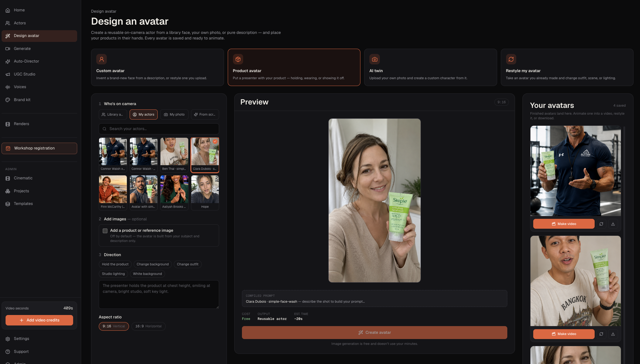Click the Create avatar button
640x364 pixels.
coord(374,333)
